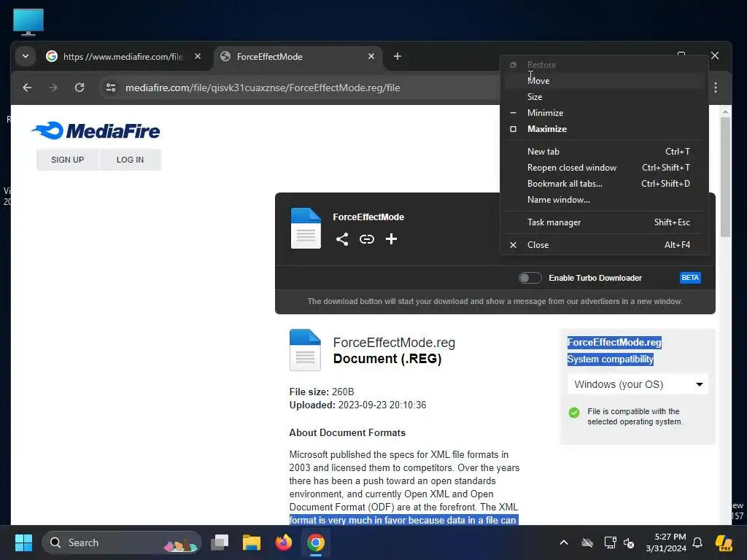
Task: Copy link using the chain link icon
Action: point(366,239)
